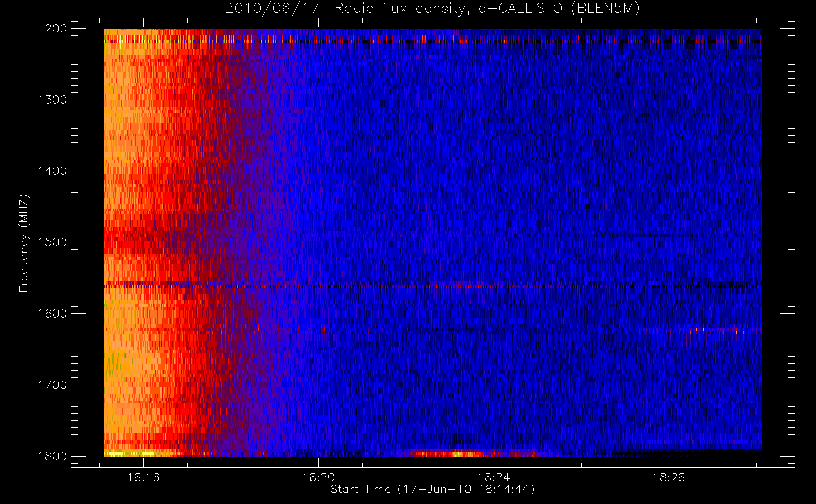Select the 1200 frequency tick label
The width and height of the screenshot is (816, 504).
coord(52,29)
